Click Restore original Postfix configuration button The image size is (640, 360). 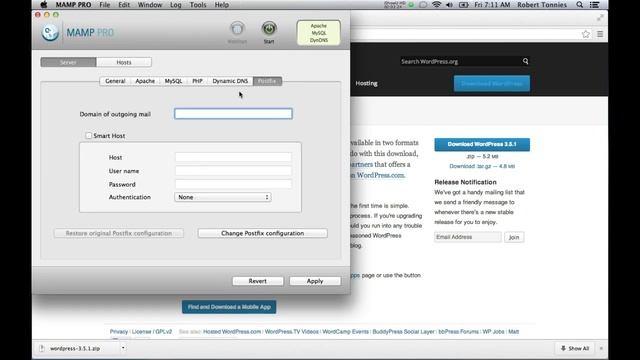click(119, 233)
